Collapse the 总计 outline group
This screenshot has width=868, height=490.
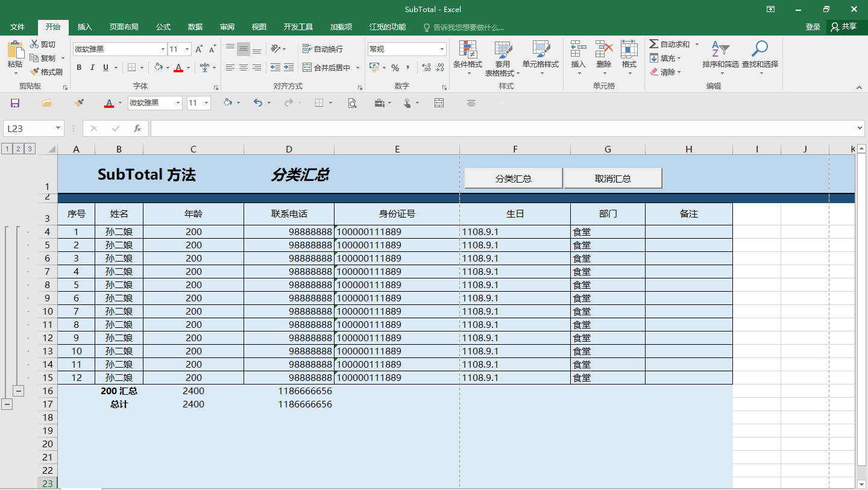click(x=7, y=404)
